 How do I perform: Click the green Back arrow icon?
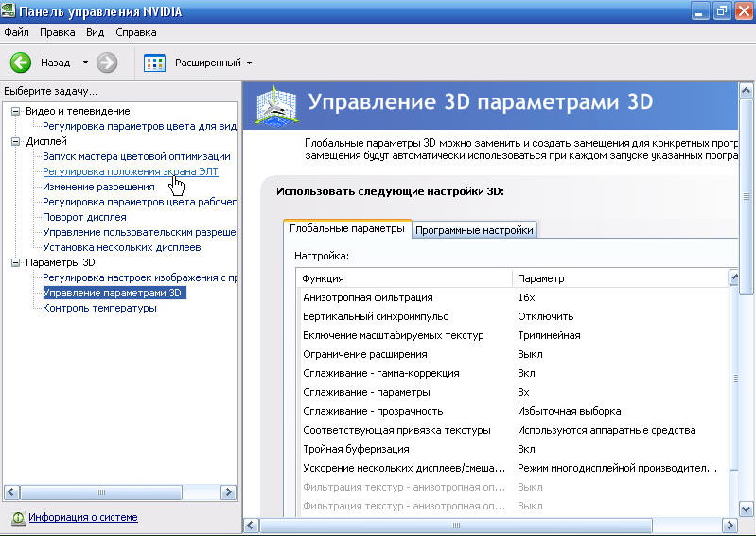coord(21,63)
